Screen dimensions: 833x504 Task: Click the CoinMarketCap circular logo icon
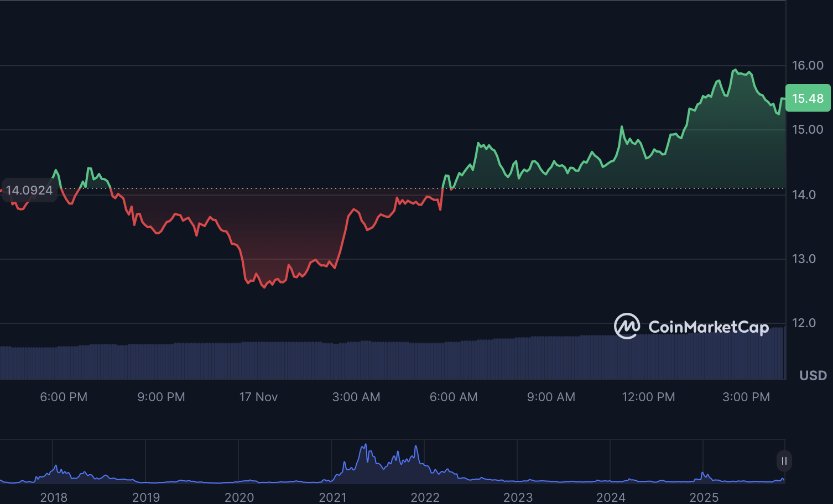[x=627, y=326]
